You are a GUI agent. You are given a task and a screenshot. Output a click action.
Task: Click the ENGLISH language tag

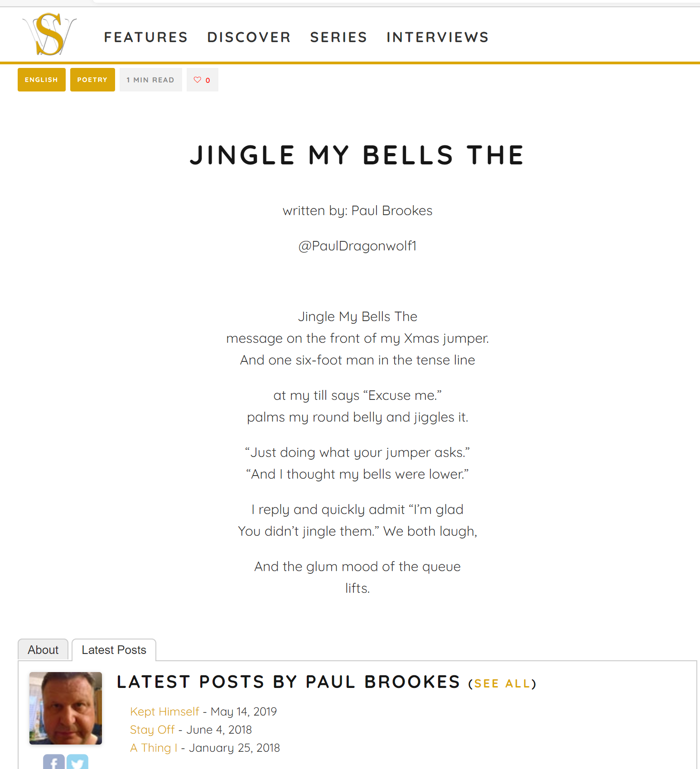pos(41,80)
